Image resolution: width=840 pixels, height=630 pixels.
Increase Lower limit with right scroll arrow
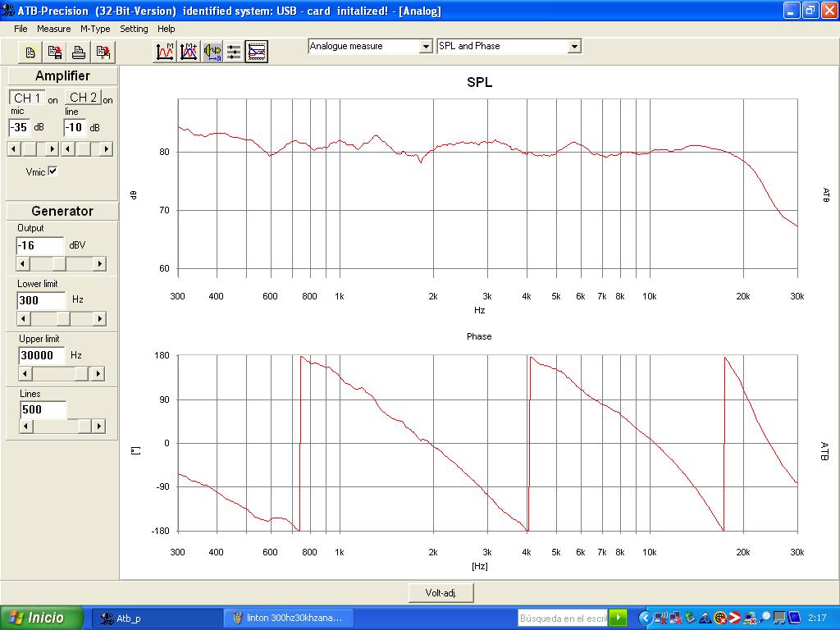tap(99, 319)
